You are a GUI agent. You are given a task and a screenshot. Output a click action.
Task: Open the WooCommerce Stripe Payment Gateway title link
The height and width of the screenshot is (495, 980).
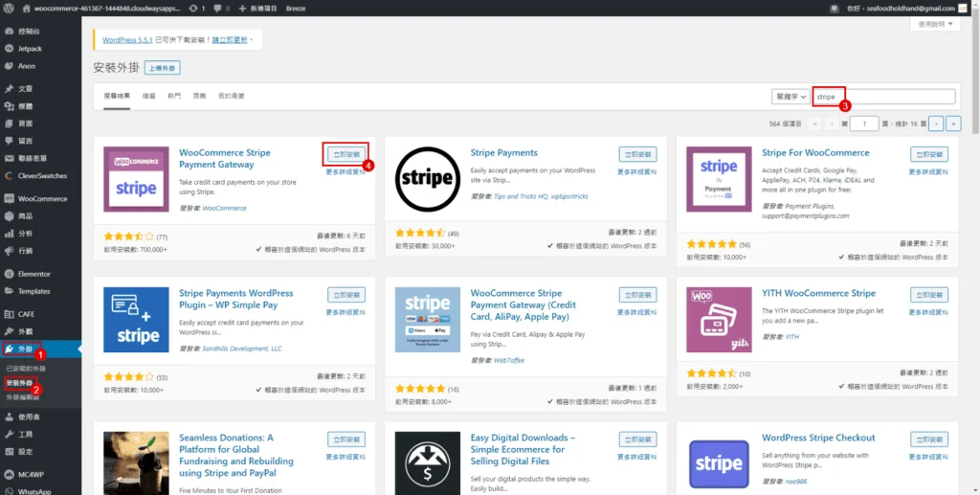tap(224, 159)
